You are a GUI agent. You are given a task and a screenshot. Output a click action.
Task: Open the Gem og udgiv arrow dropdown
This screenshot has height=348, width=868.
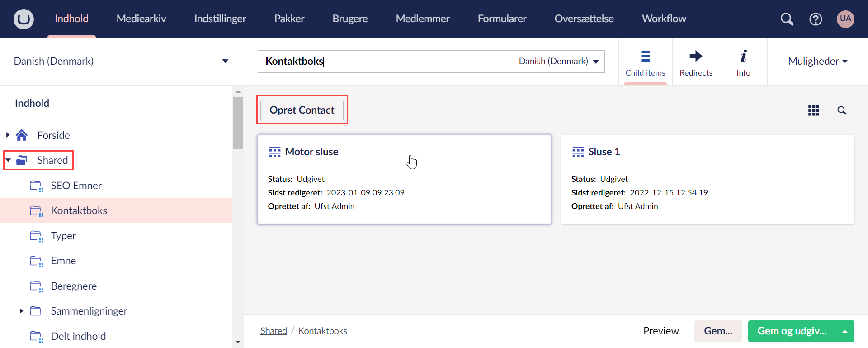click(844, 331)
